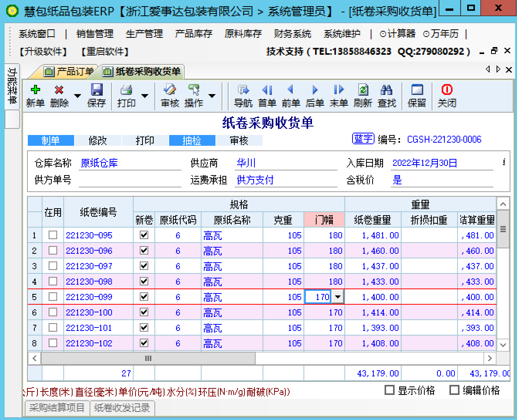Viewport: 517px width, 420px height.
Task: Click the 升级软件 button
Action: tap(43, 52)
